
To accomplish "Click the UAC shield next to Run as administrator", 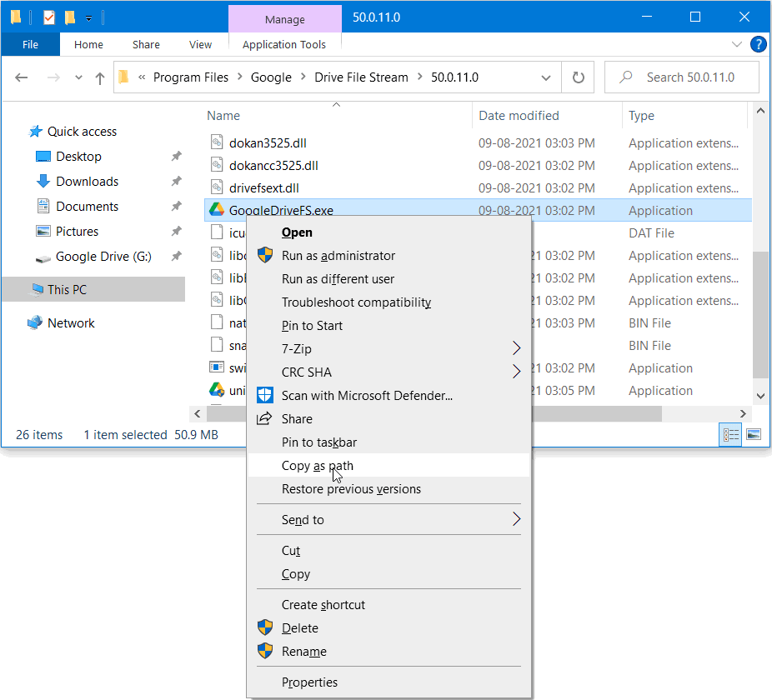I will click(x=265, y=256).
